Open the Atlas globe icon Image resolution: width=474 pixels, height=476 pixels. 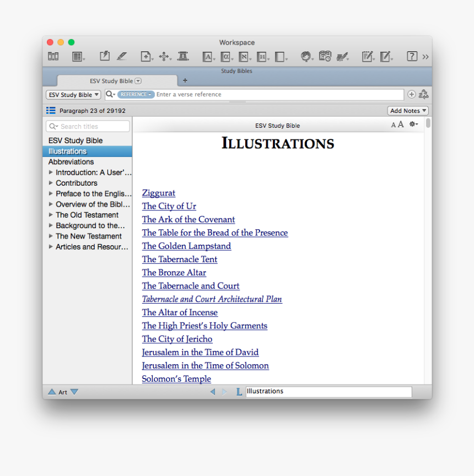[306, 56]
